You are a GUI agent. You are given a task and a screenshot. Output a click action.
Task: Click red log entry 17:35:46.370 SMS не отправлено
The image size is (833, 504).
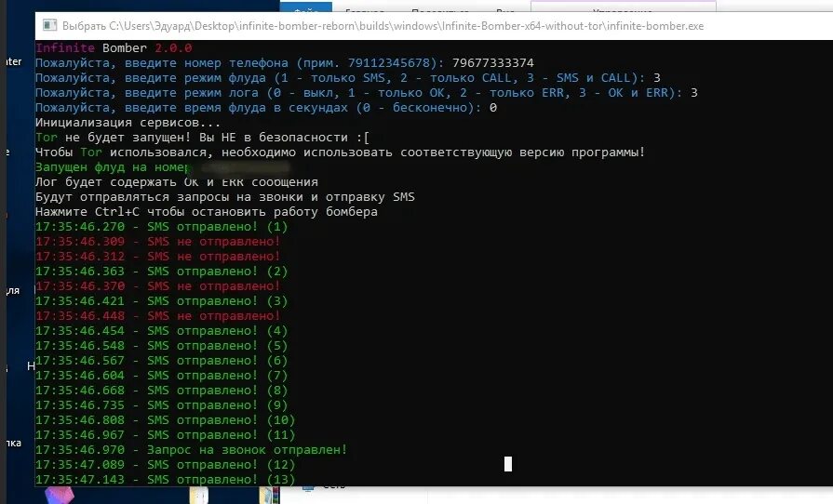coord(158,286)
